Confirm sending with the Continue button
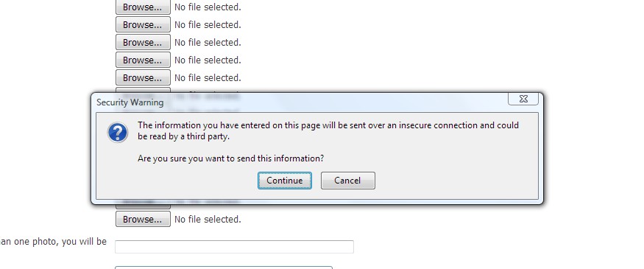This screenshot has height=269, width=644. (x=285, y=181)
